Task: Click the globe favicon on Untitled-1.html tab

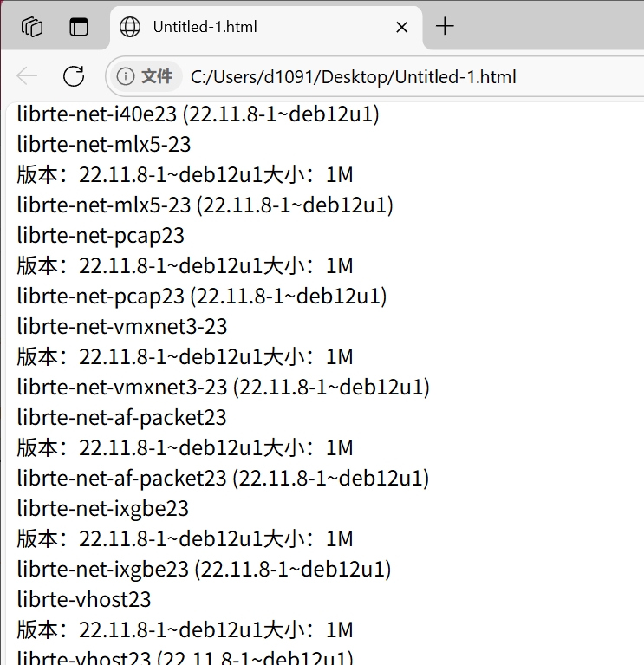Action: (130, 27)
